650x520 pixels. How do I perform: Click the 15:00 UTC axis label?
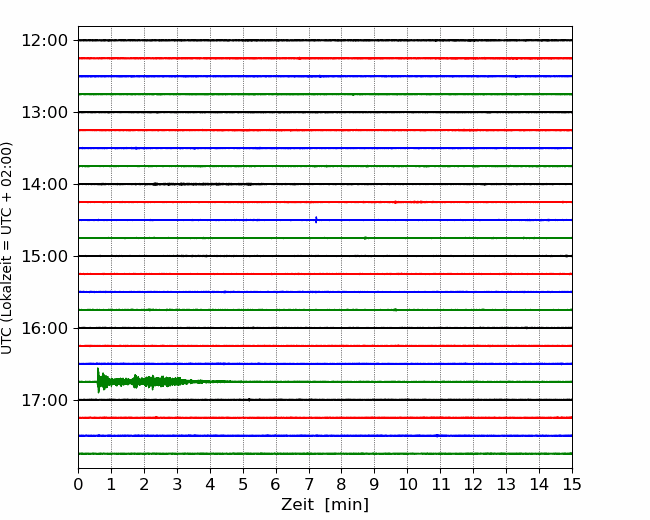coord(44,256)
